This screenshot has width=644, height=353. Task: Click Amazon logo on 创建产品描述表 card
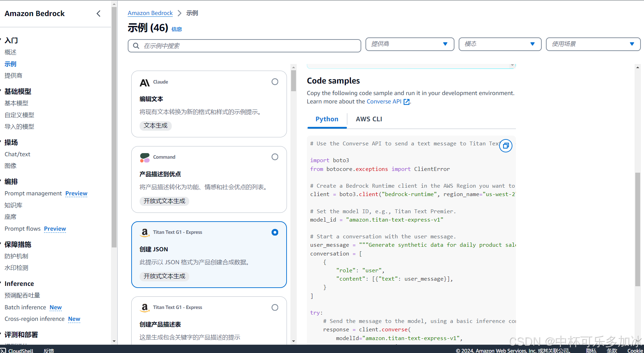pos(145,308)
